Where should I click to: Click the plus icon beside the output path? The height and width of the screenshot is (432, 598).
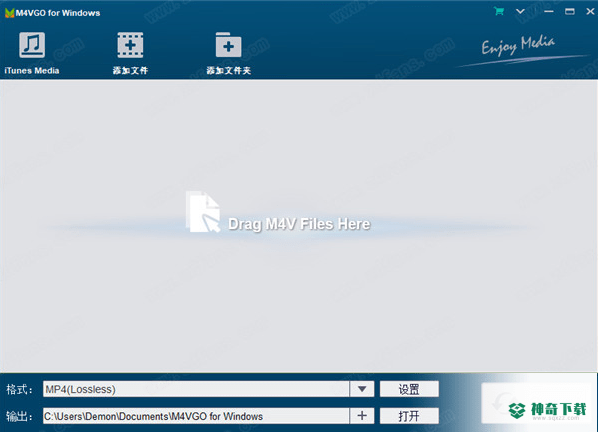point(362,416)
